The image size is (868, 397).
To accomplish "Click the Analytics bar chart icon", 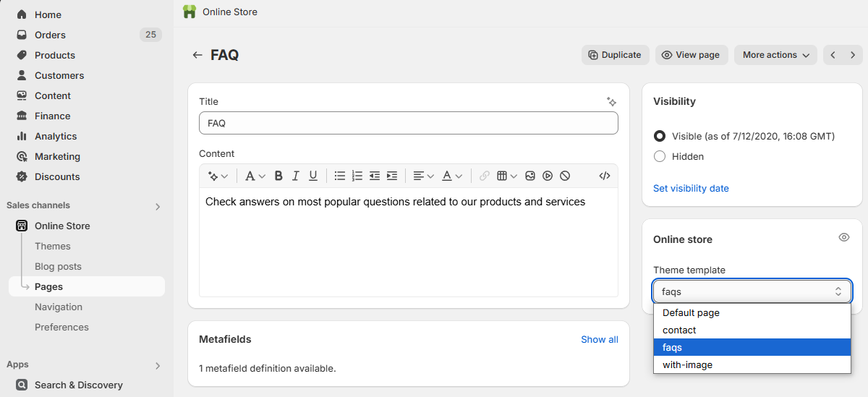I will [22, 136].
